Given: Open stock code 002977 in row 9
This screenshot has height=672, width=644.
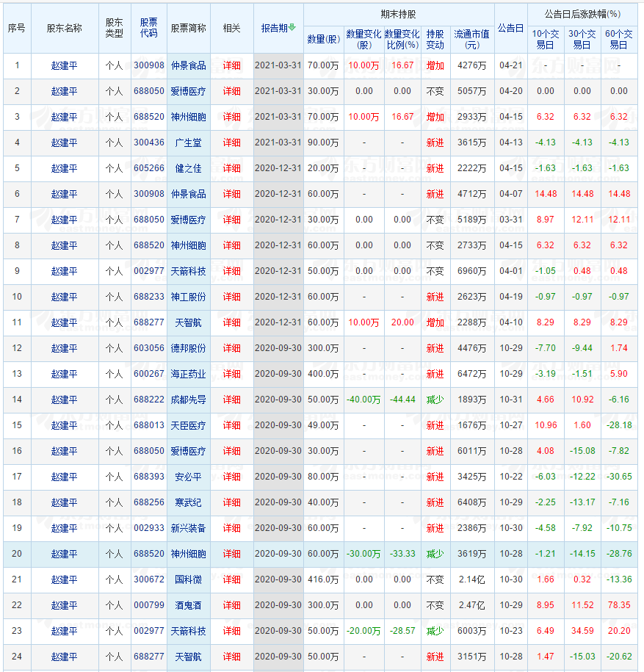Looking at the screenshot, I should (x=148, y=271).
